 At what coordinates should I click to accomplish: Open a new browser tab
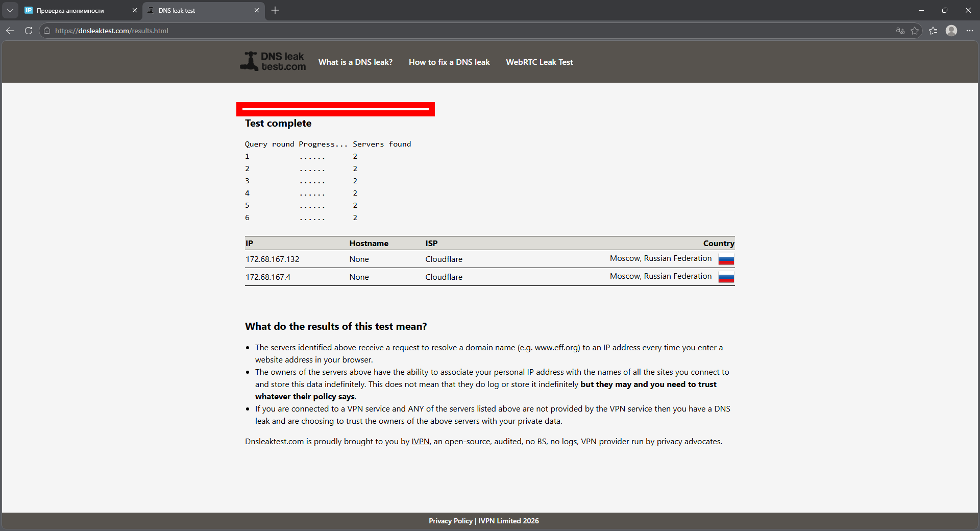click(275, 10)
